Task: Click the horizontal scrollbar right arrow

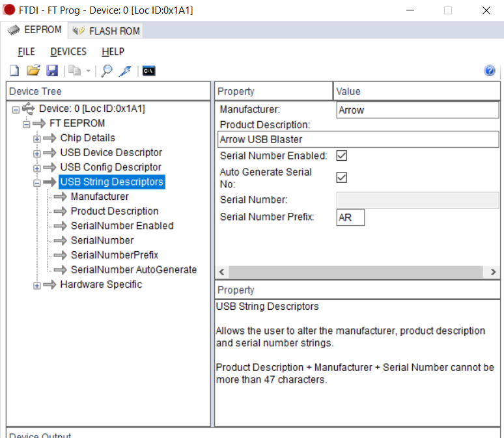Action: pyautogui.click(x=493, y=272)
